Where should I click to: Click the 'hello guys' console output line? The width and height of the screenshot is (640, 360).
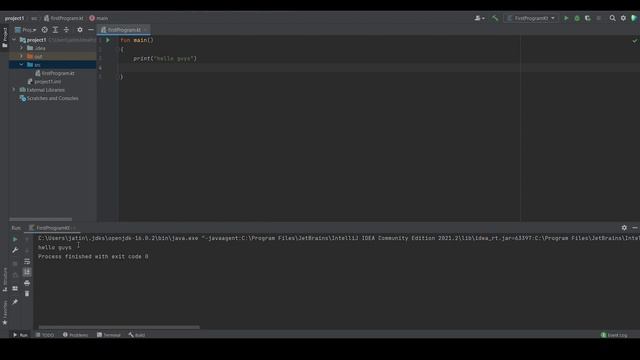point(55,247)
